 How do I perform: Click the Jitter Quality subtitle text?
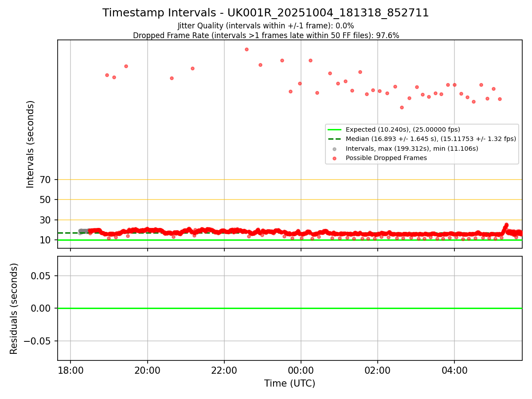[266, 26]
